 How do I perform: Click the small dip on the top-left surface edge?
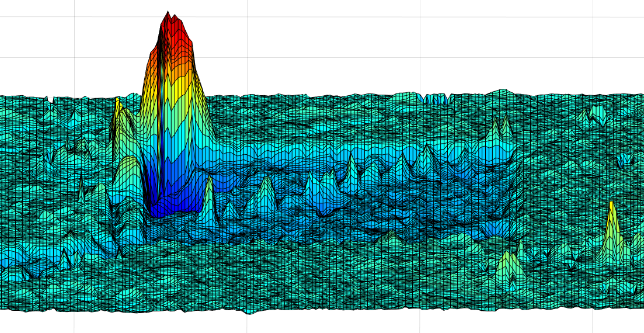51,100
